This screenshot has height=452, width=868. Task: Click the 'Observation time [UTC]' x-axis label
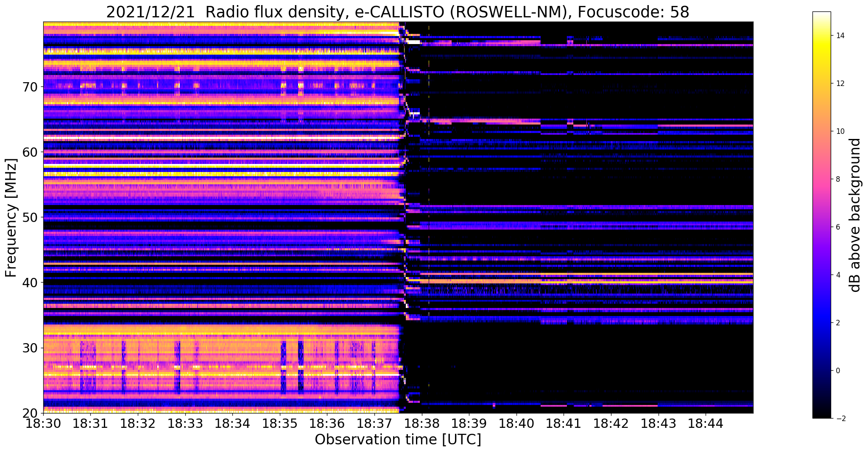click(x=398, y=440)
